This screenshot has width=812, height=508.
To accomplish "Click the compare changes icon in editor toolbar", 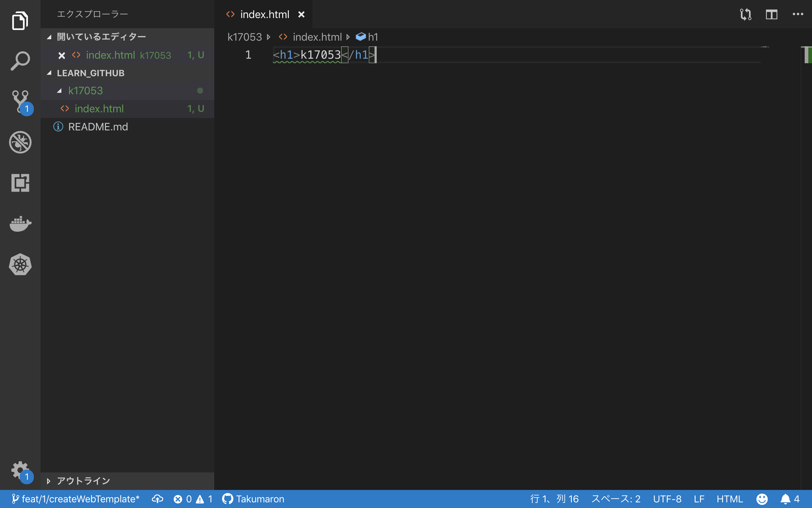I will coord(745,14).
